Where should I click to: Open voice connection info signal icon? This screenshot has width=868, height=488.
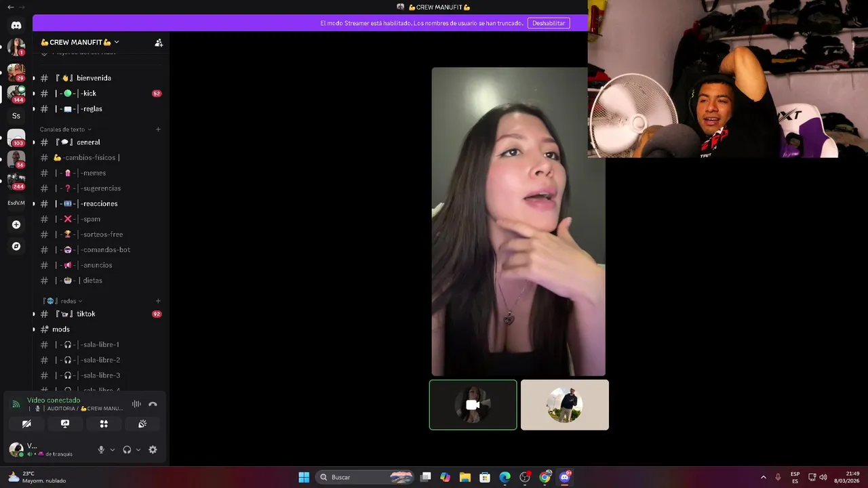pyautogui.click(x=16, y=404)
